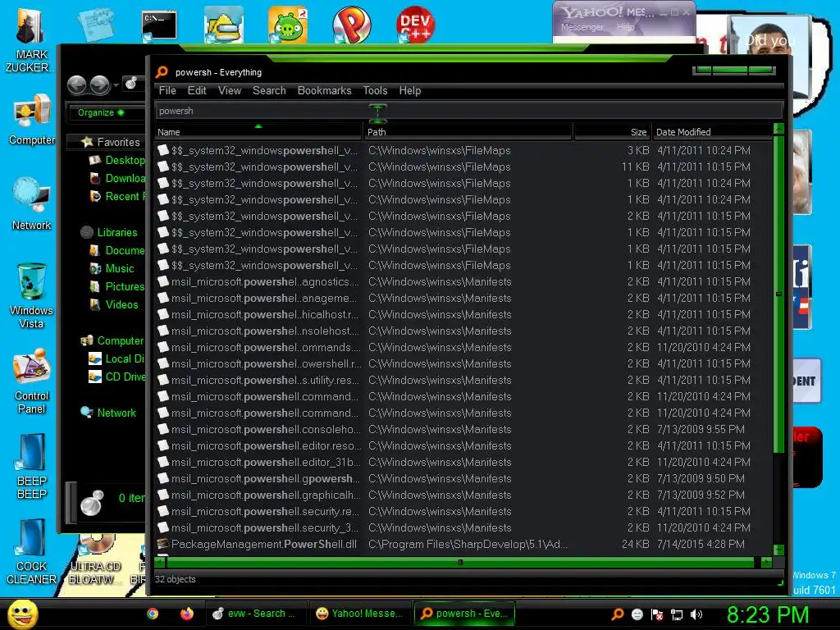Viewport: 840px width, 630px height.
Task: Open the Organize dropdown in Explorer
Action: [101, 112]
